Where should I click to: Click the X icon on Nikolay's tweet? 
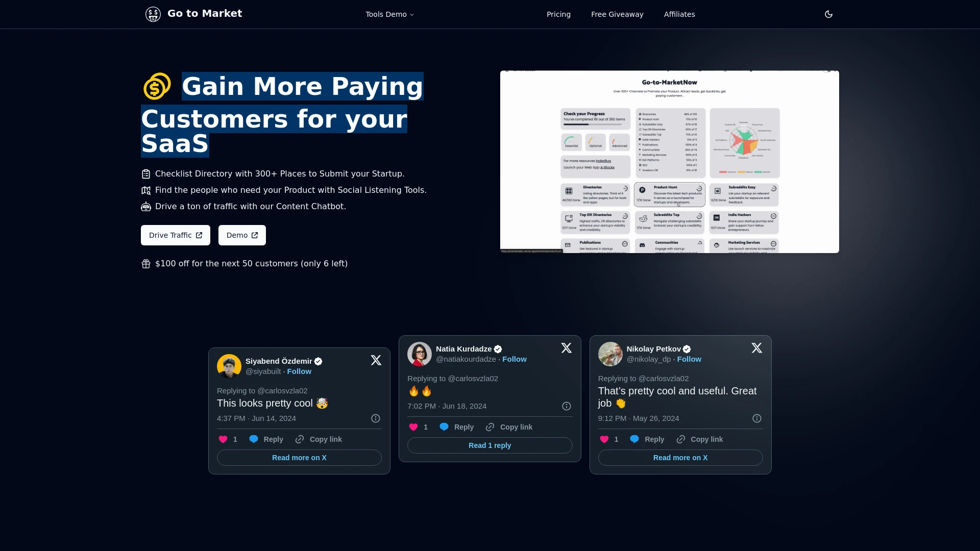tap(756, 348)
